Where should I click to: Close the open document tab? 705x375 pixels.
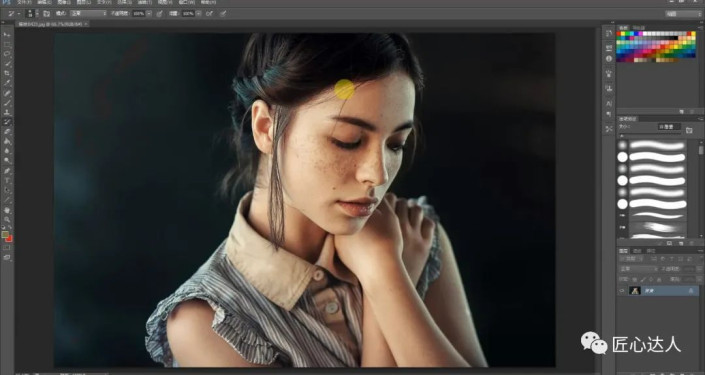tap(85, 23)
